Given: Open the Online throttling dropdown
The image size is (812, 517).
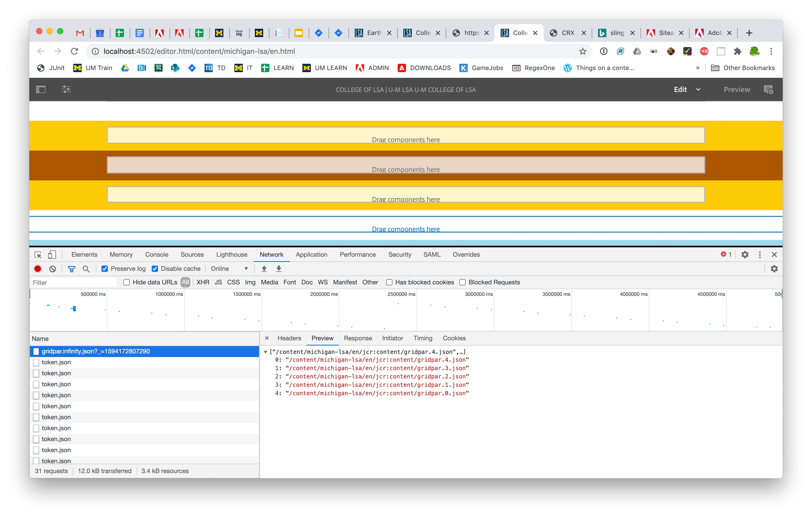Looking at the screenshot, I should (229, 269).
